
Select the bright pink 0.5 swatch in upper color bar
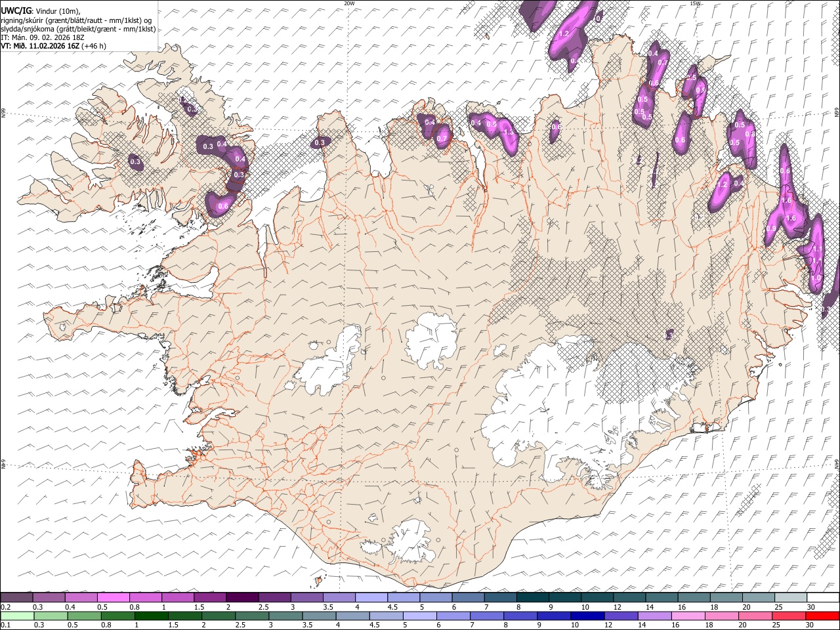coord(113,597)
